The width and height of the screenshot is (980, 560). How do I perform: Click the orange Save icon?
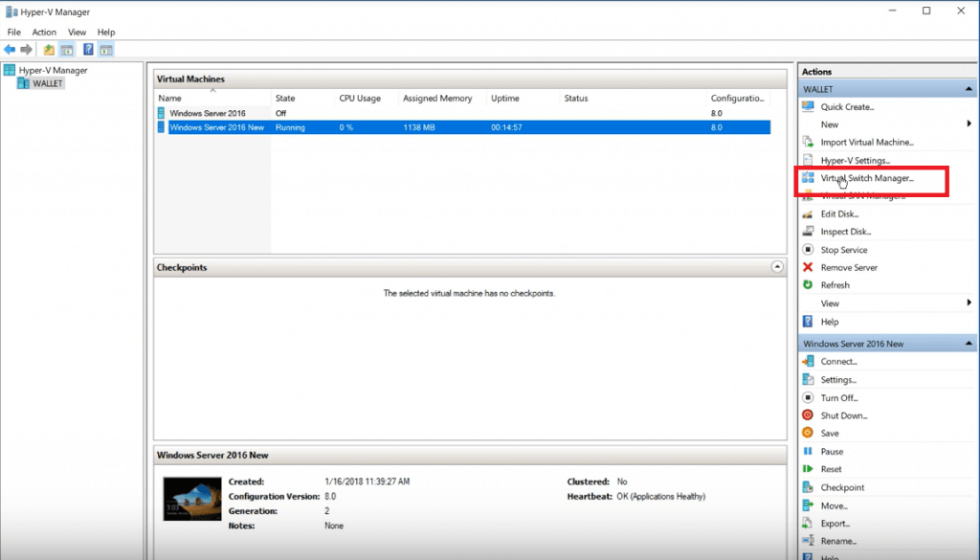(808, 433)
